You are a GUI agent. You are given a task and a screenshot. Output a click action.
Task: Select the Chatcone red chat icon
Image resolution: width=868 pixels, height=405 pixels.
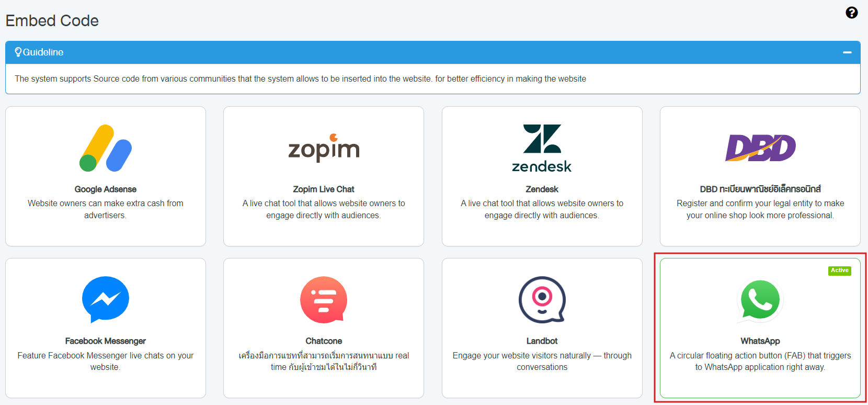point(324,299)
